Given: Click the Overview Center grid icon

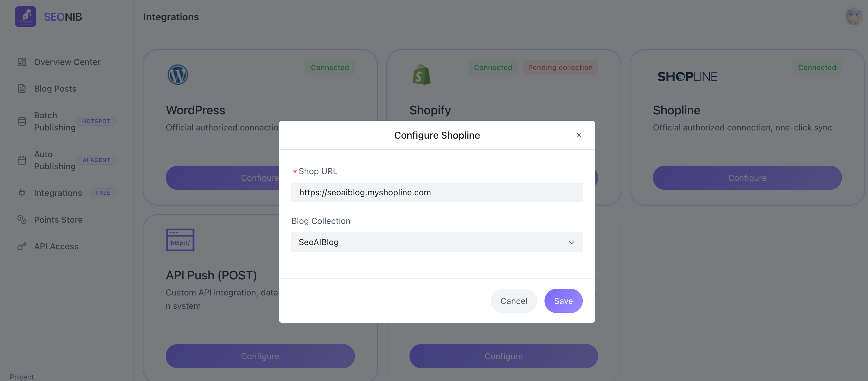Looking at the screenshot, I should (x=22, y=62).
